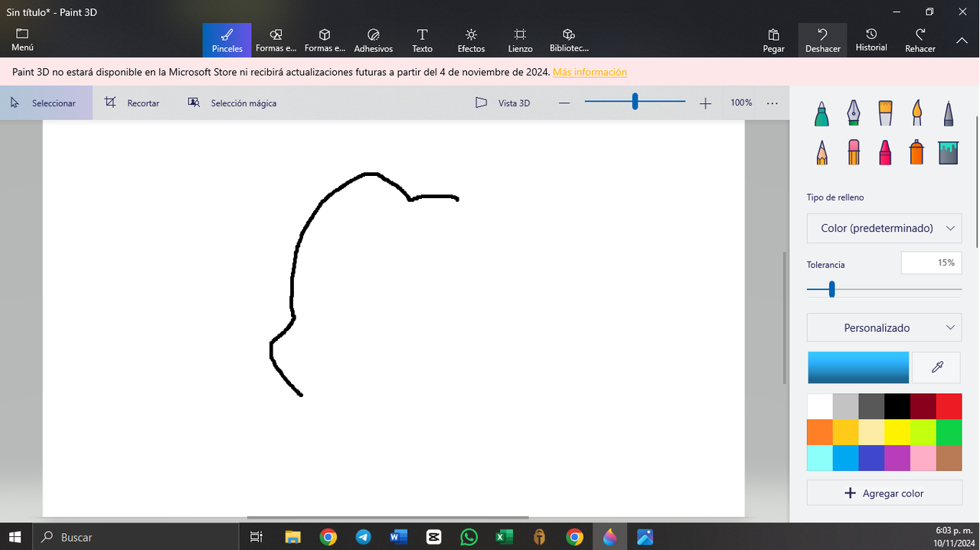Click the 100% zoom value

click(741, 103)
